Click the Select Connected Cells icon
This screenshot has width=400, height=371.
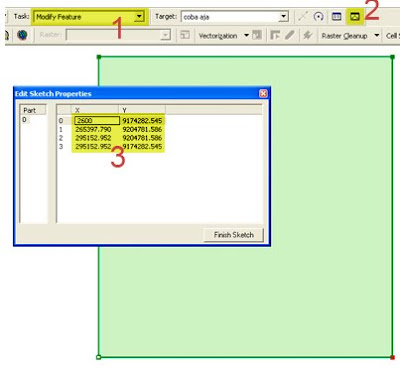click(x=307, y=35)
